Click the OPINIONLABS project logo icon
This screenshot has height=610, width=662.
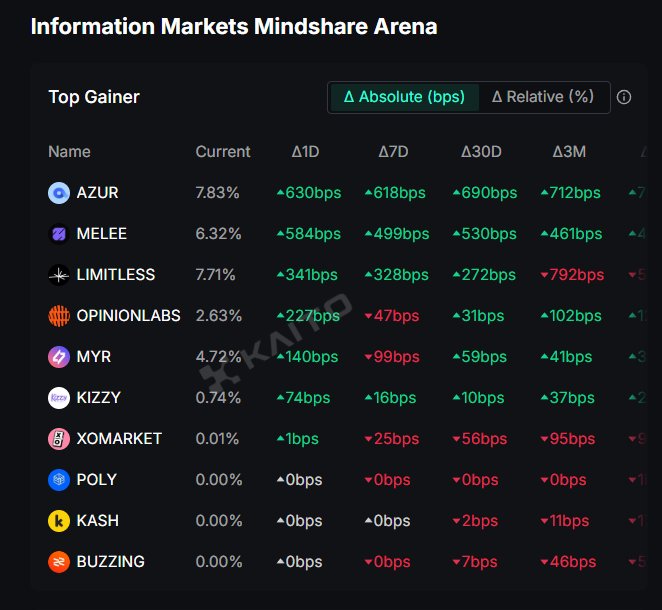tap(58, 316)
